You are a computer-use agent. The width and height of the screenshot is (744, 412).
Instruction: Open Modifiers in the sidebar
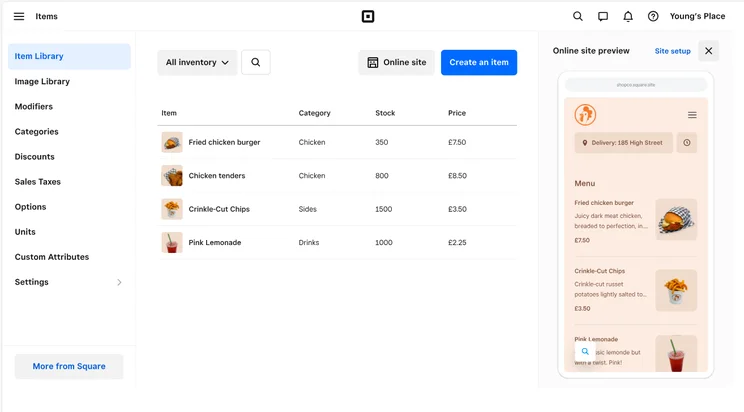click(x=34, y=106)
